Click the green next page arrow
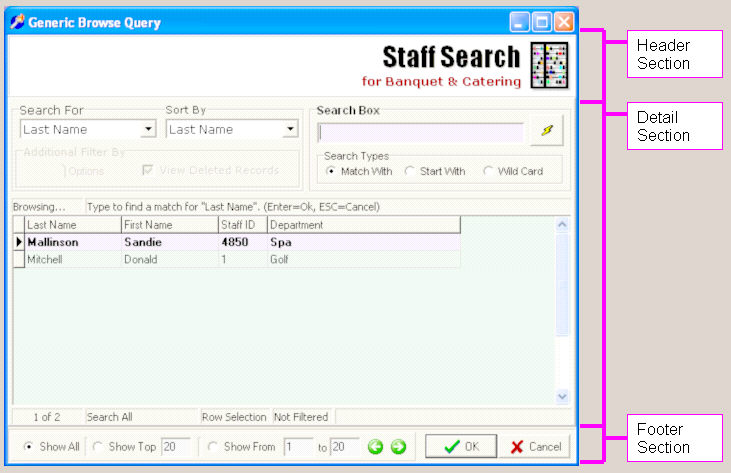 click(398, 446)
